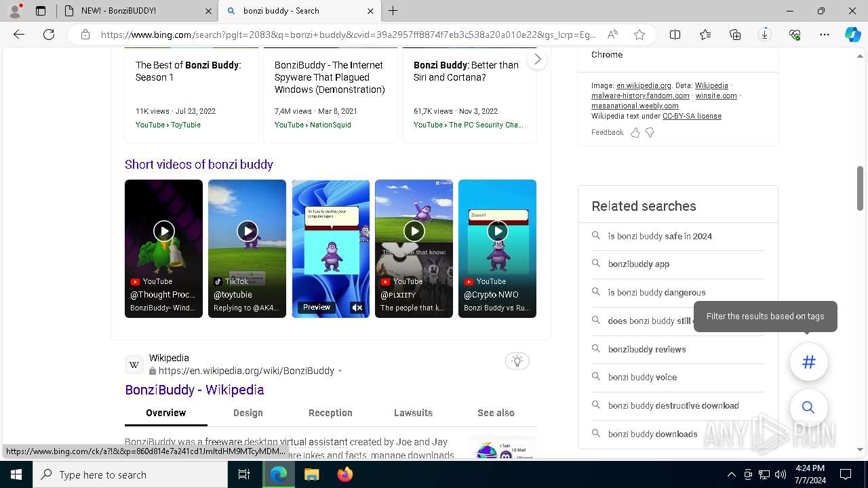868x488 pixels.
Task: Click the page vertical scrollbar thumb
Action: point(861,189)
